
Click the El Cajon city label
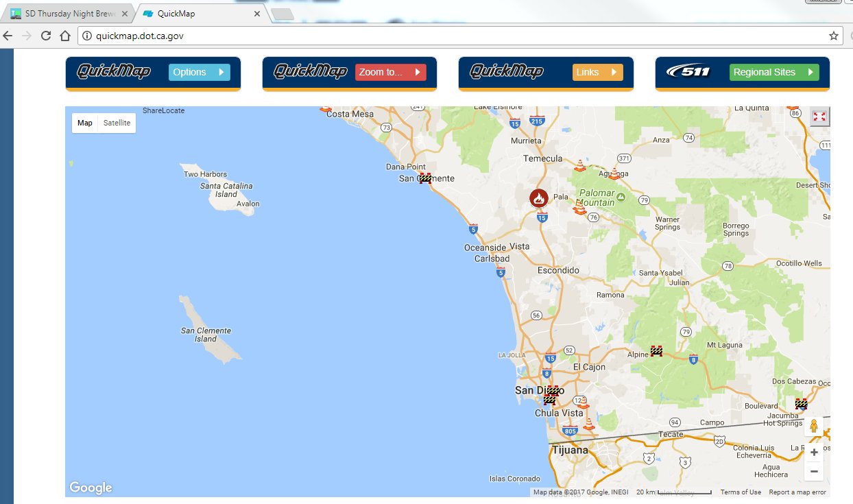(589, 367)
